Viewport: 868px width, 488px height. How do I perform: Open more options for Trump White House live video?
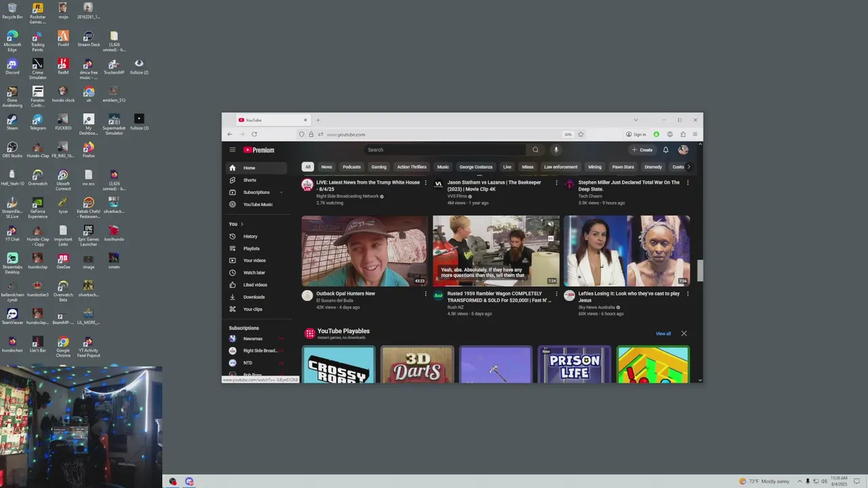(426, 182)
